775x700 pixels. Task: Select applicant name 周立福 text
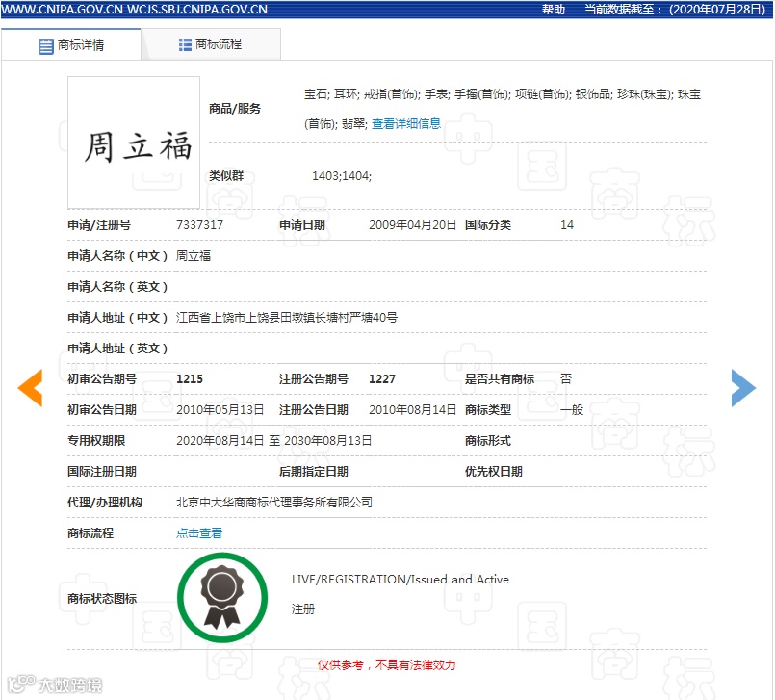tap(194, 255)
